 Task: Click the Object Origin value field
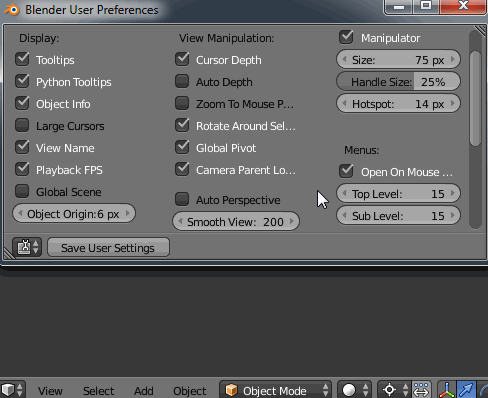click(x=74, y=213)
